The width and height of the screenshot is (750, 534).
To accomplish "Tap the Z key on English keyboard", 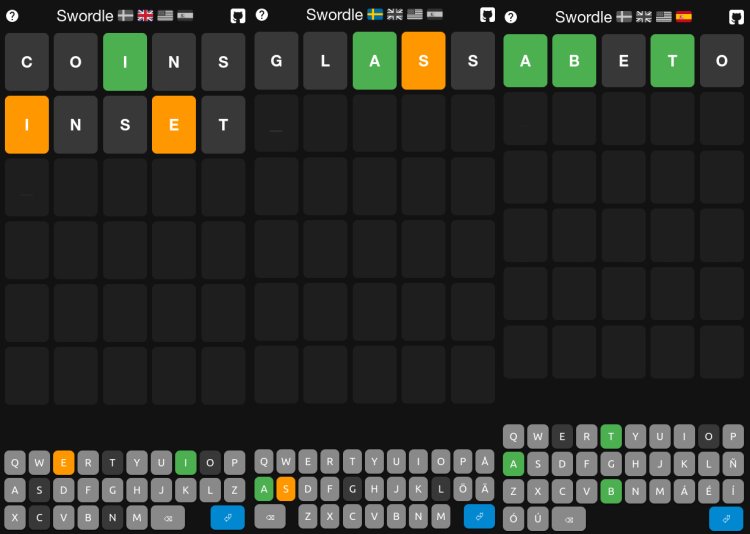I will point(234,490).
